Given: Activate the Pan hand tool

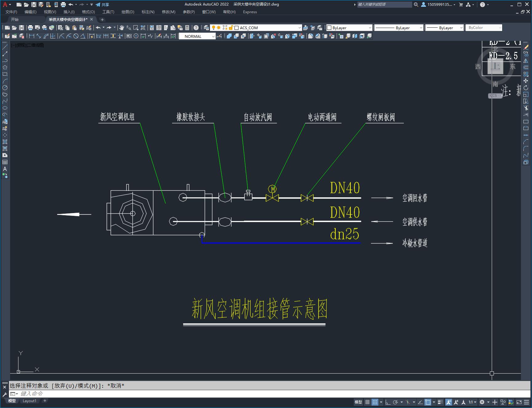Looking at the screenshot, I should 121,28.
